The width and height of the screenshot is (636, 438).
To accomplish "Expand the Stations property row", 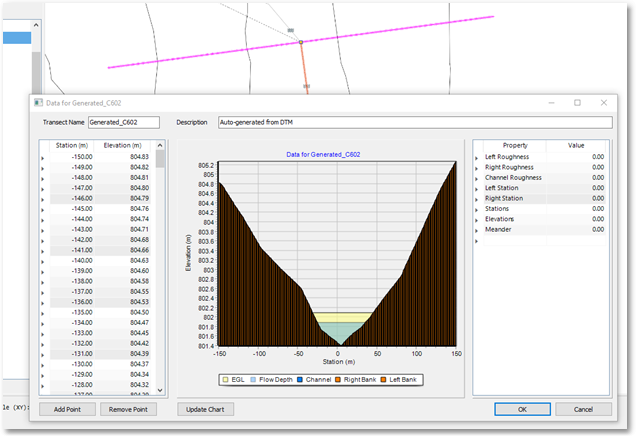I will (477, 209).
